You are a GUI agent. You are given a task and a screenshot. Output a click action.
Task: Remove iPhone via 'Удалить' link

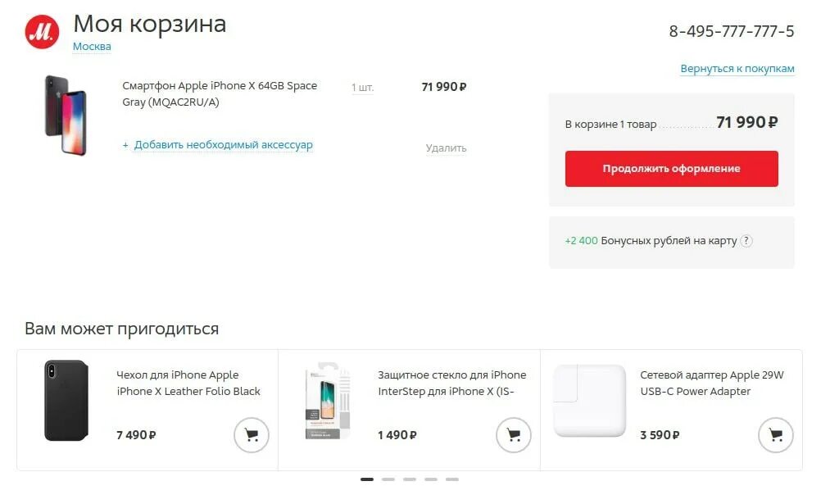coord(446,148)
